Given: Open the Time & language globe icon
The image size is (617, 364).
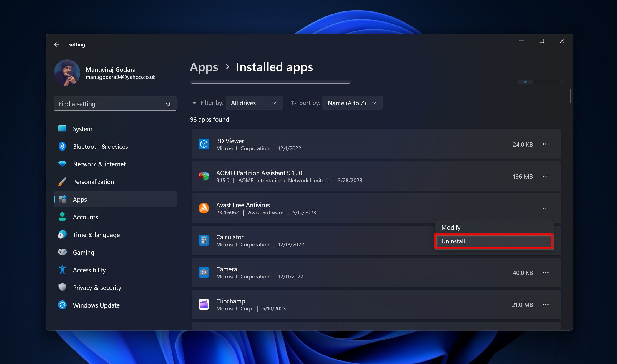Looking at the screenshot, I should click(x=62, y=235).
